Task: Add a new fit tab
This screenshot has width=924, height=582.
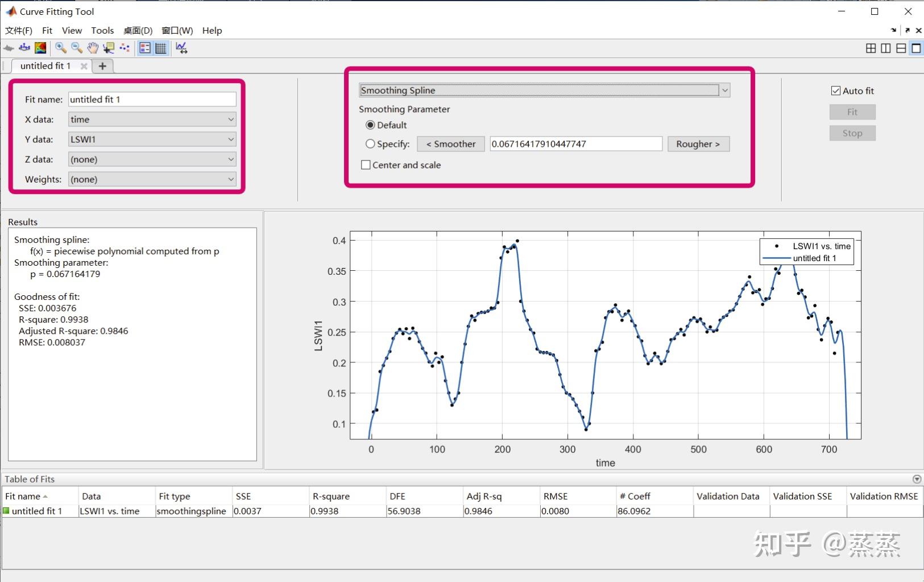Action: pyautogui.click(x=102, y=66)
